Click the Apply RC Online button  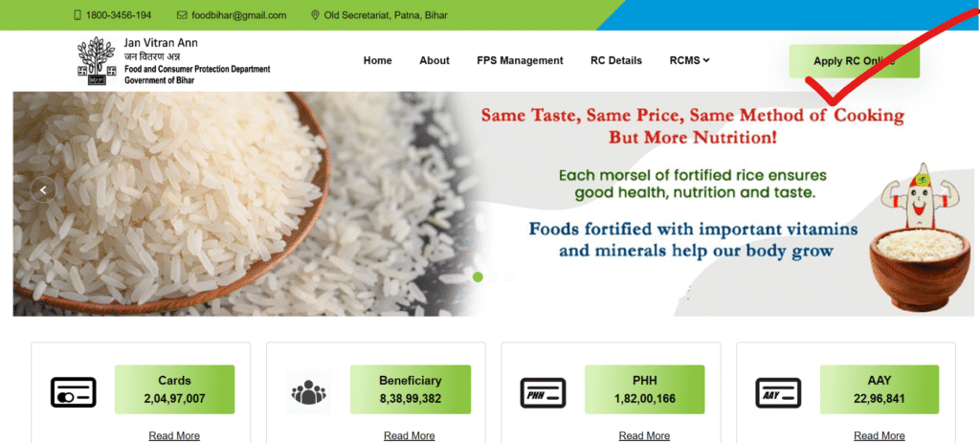coord(855,61)
